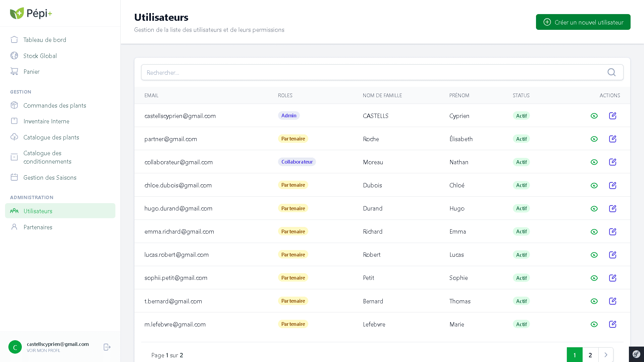
Task: Go to next page with the chevron arrow
Action: point(606,355)
